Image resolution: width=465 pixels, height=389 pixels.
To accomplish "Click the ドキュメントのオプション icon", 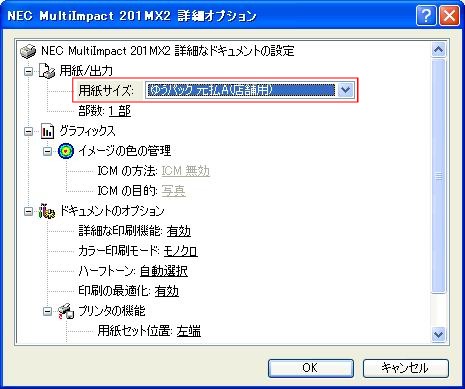I will coord(47,211).
